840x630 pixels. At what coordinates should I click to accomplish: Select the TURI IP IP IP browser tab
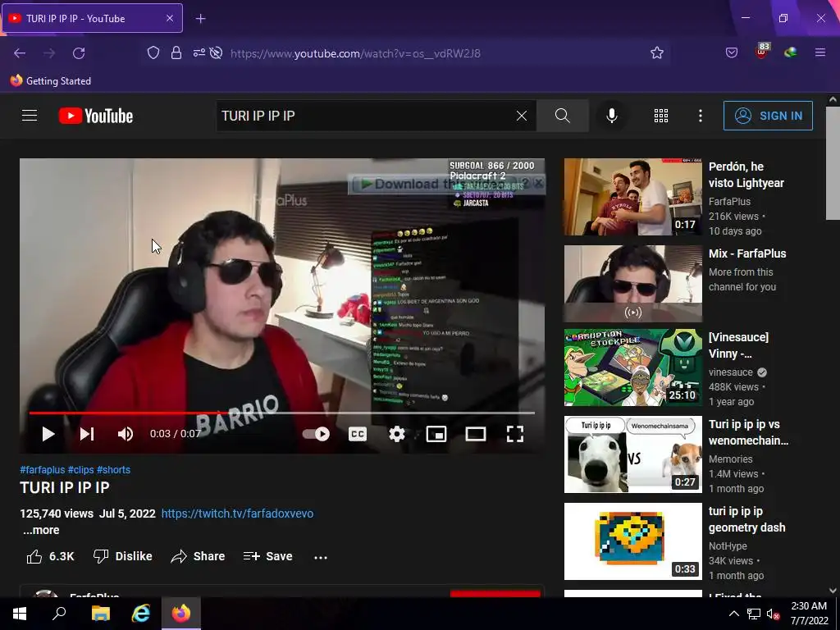point(92,18)
